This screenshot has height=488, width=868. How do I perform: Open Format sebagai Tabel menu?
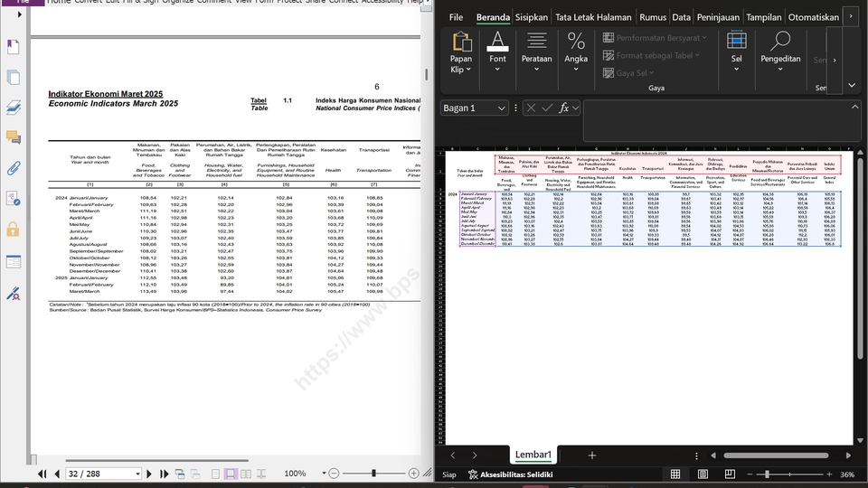[x=651, y=55]
